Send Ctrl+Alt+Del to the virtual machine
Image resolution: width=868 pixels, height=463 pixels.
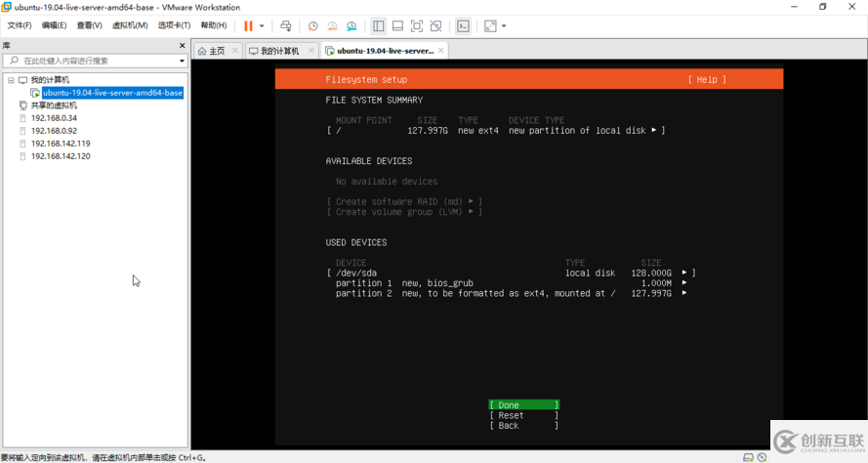tap(286, 26)
